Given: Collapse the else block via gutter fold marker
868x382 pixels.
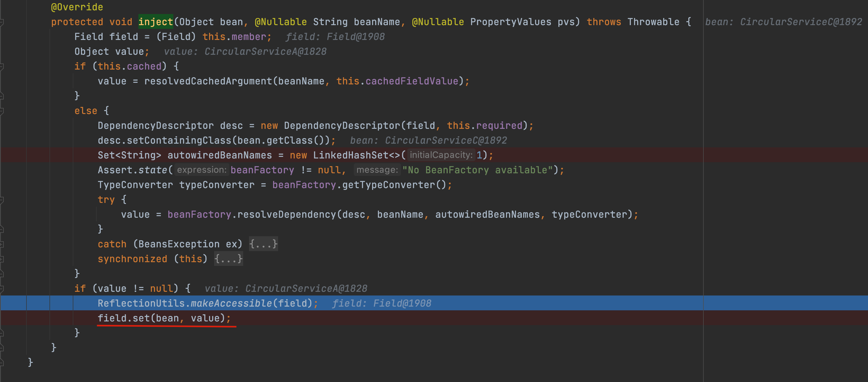Looking at the screenshot, I should [x=2, y=111].
